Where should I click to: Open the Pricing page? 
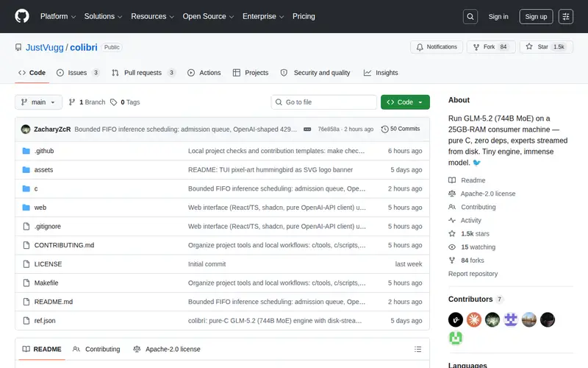[x=304, y=16]
